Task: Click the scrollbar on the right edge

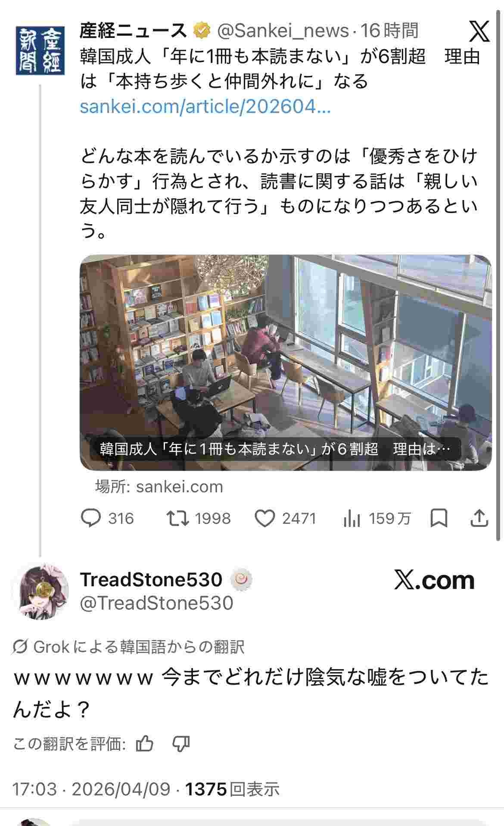Action: [499, 276]
